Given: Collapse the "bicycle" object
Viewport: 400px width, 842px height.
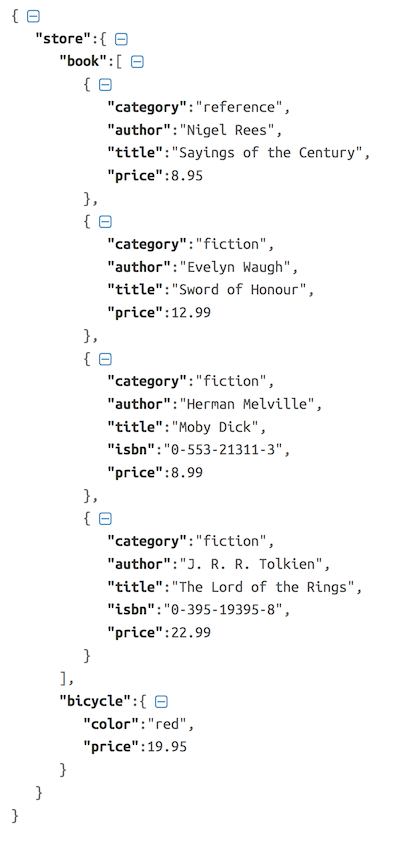Looking at the screenshot, I should [x=161, y=702].
